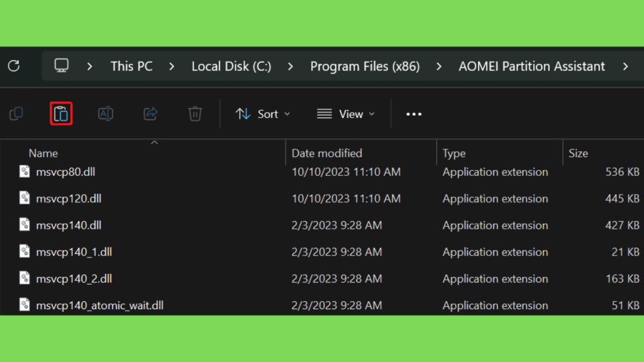Click the date modified of msvcp80.dll
Screen dimensions: 644x362
click(346, 172)
